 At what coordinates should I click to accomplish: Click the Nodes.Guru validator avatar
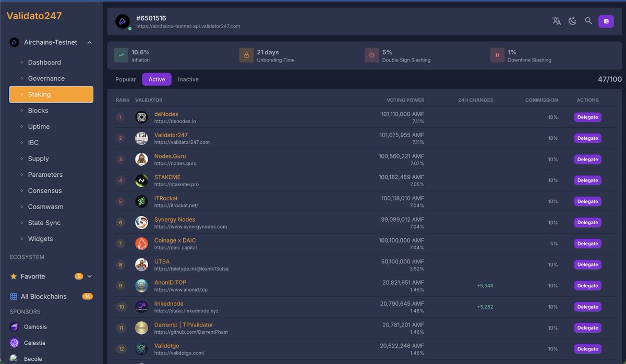pyautogui.click(x=141, y=160)
